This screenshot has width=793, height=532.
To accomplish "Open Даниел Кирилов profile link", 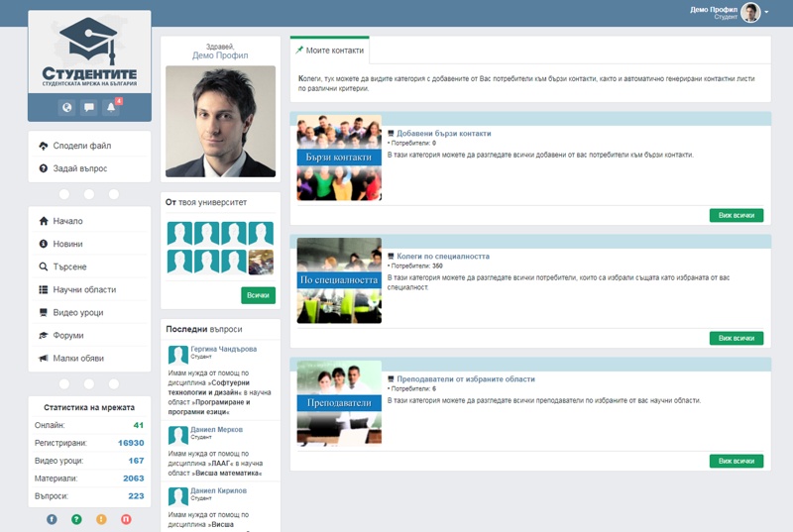I will (x=218, y=490).
